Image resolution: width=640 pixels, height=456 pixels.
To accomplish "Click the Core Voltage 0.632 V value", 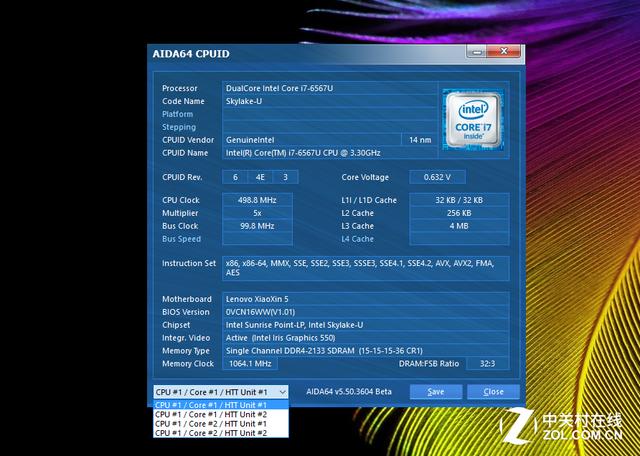I will point(437,177).
